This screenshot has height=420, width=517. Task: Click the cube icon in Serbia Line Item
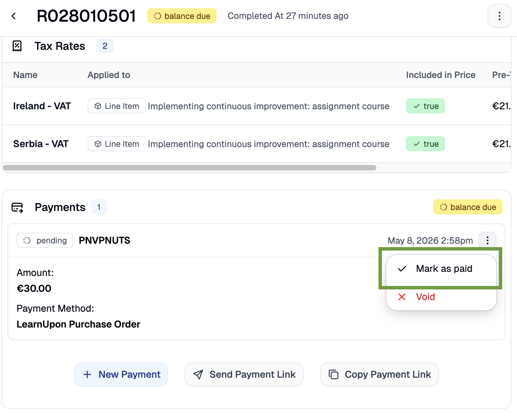(98, 144)
